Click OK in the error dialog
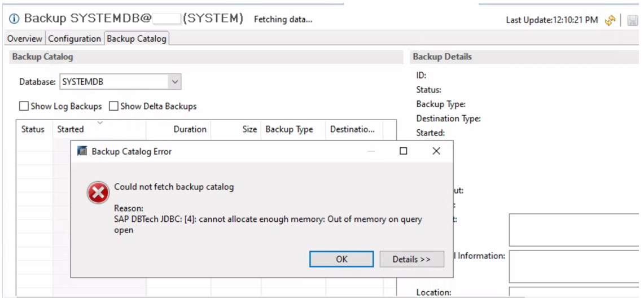This screenshot has width=644, height=298. [x=341, y=259]
